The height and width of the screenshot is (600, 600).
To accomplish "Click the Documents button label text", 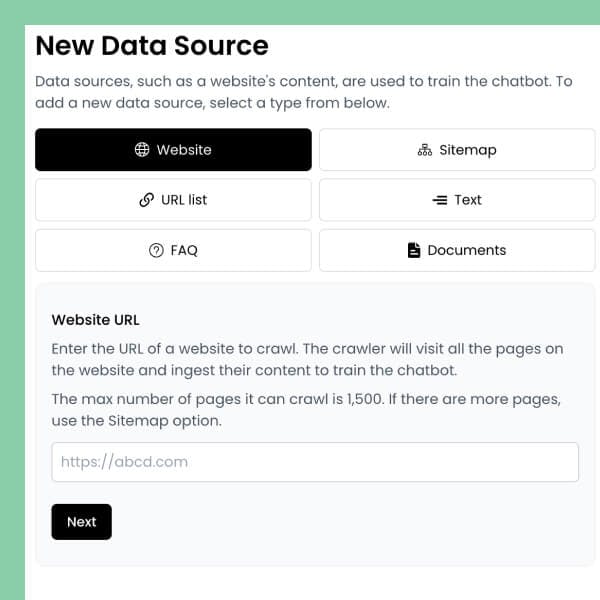I will 466,250.
